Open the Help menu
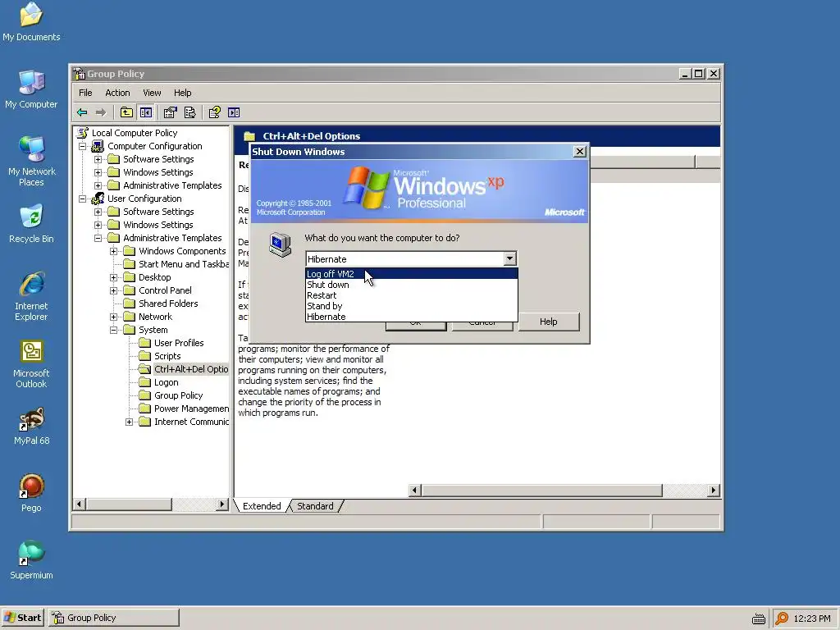The image size is (840, 630). click(x=182, y=93)
